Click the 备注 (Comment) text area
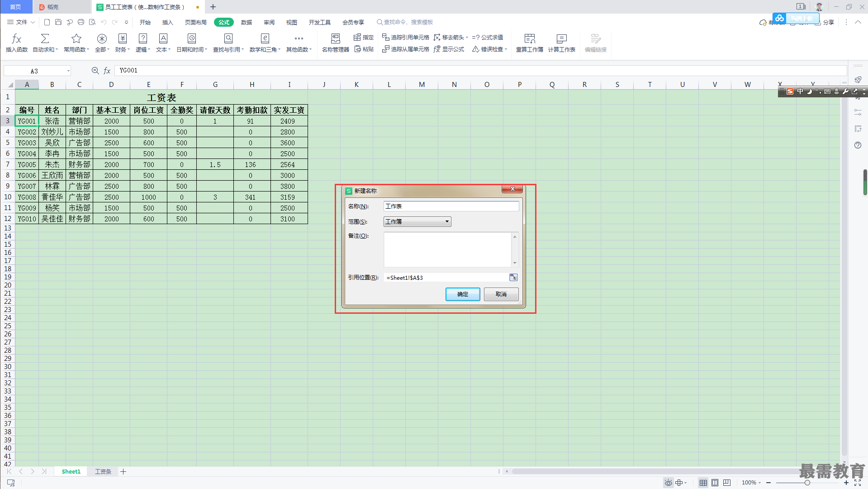The height and width of the screenshot is (489, 868). (x=448, y=249)
